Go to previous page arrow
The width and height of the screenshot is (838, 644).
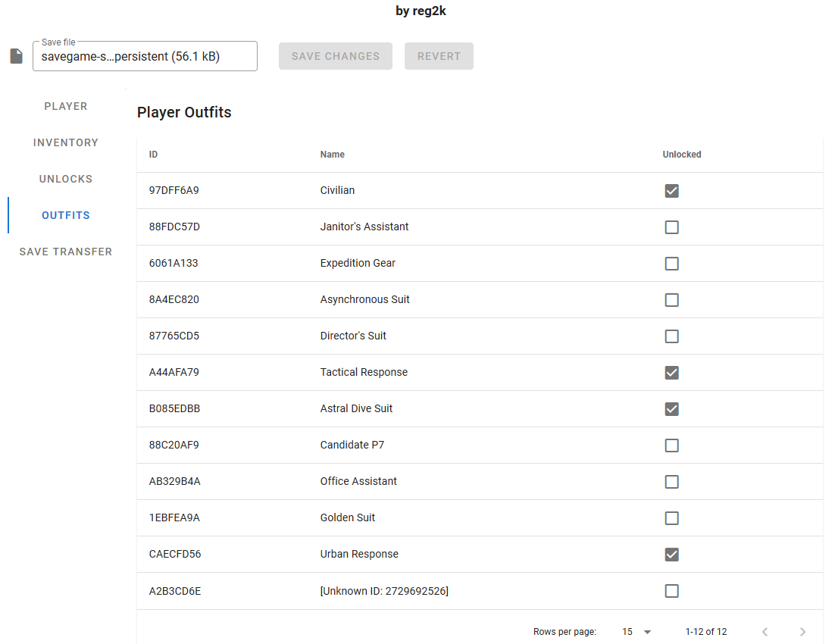click(x=765, y=632)
